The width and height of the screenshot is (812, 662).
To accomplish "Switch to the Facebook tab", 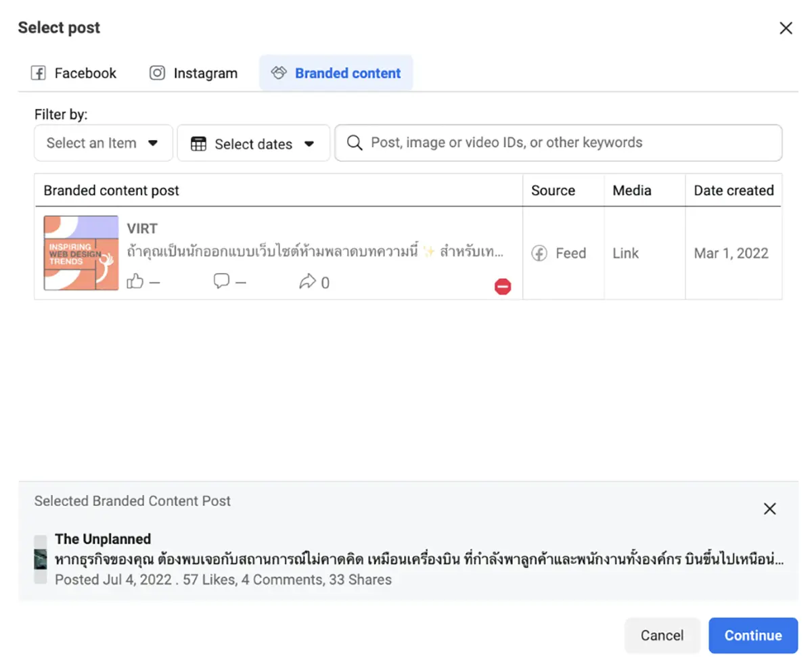I will point(73,72).
